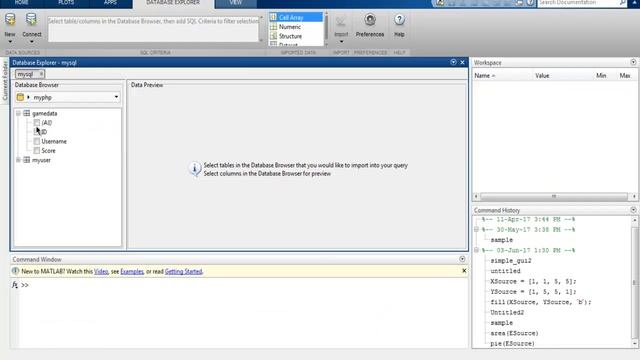Click the Workspace horizontal scrollbar

pyautogui.click(x=554, y=196)
